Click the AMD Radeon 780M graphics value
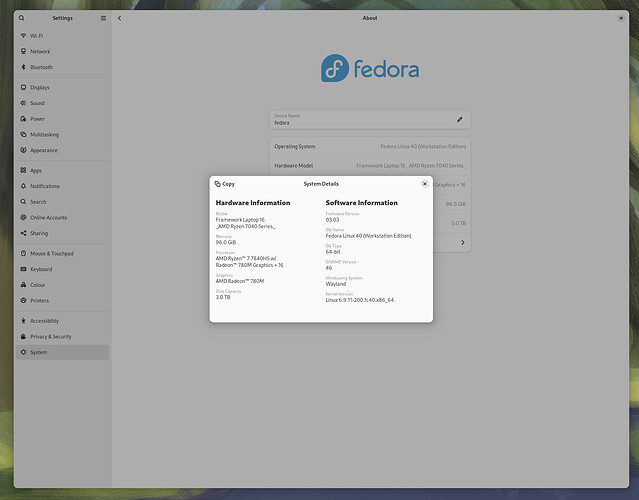This screenshot has height=500, width=639. coord(240,281)
